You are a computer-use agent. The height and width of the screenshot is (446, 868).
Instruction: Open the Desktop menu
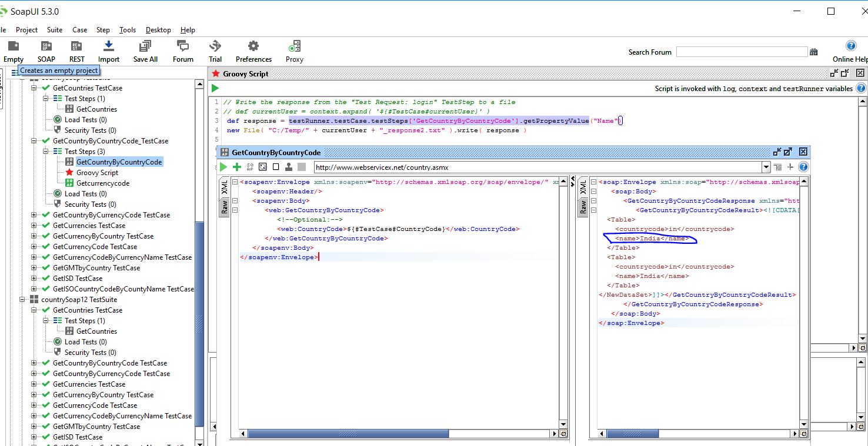pyautogui.click(x=158, y=30)
